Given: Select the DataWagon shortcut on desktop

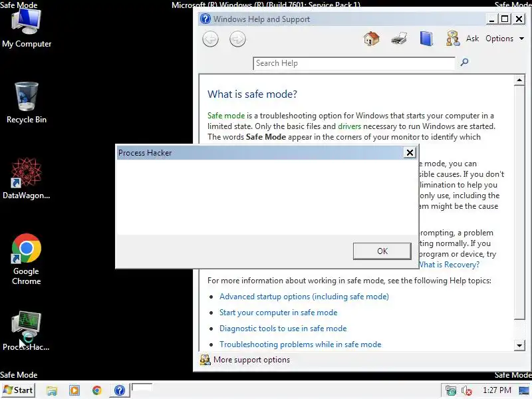Looking at the screenshot, I should point(27,178).
